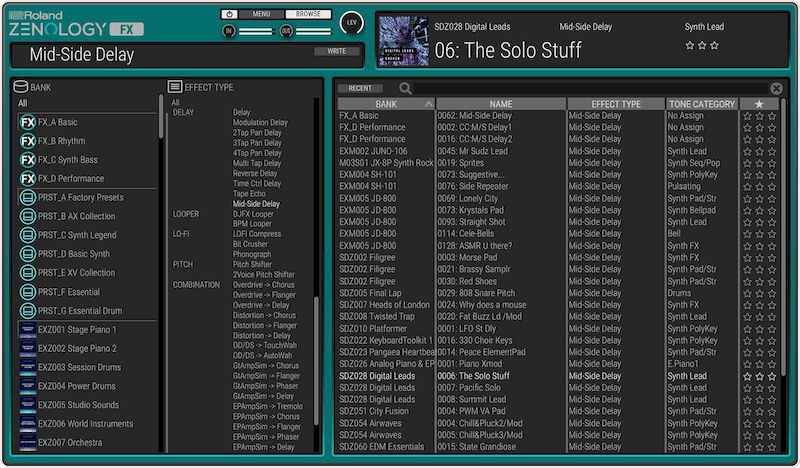
Task: Click the EFFECT TYPE list icon
Action: [175, 87]
